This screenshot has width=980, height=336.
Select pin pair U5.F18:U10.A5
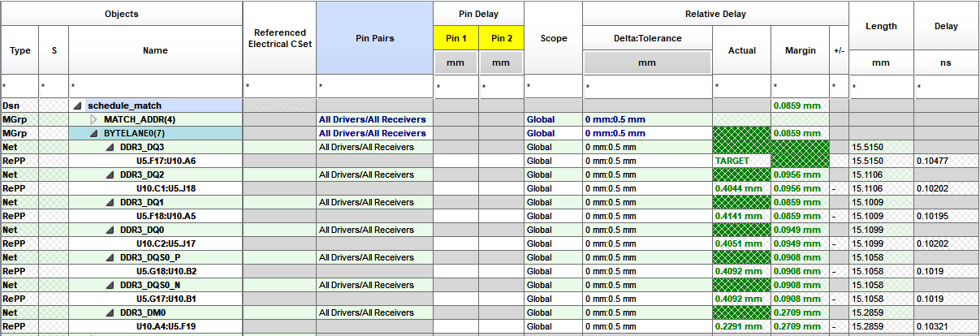tap(166, 216)
